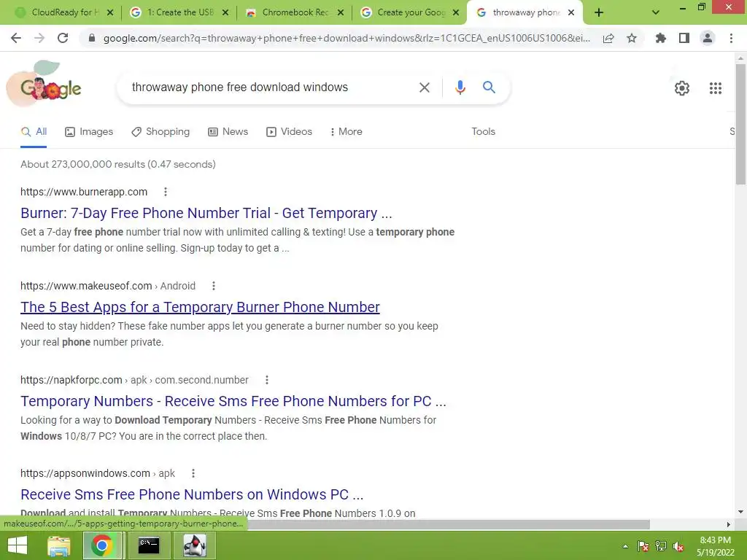This screenshot has width=747, height=560.
Task: Show hidden system tray icons
Action: coord(625,546)
